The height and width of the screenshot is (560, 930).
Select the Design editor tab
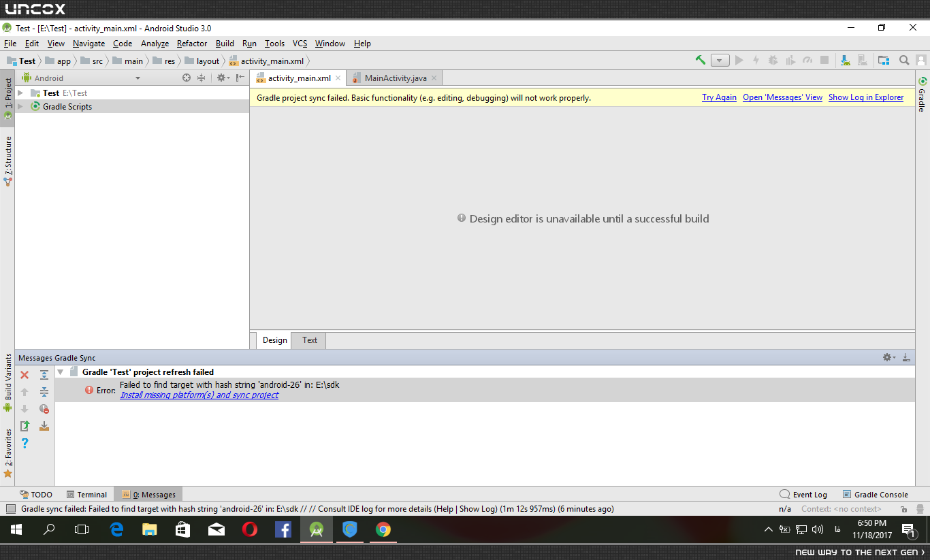274,340
